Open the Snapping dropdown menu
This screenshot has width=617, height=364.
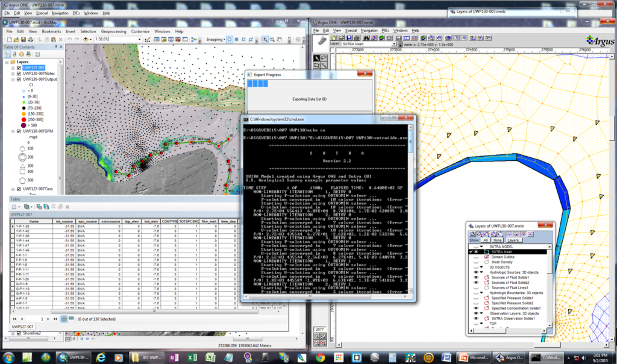tap(216, 39)
